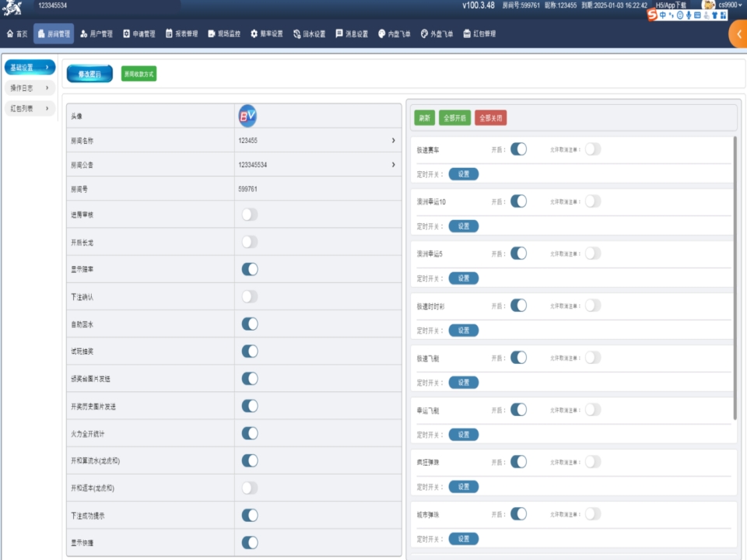747x560 pixels.
Task: Open the 房间公告 row chevron
Action: pos(394,165)
